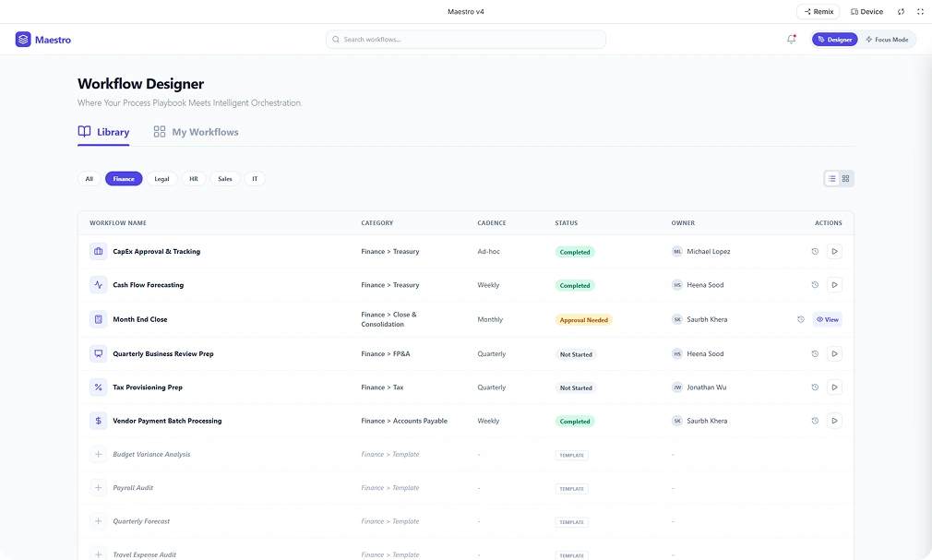The image size is (932, 560).
Task: Show All workflow categories
Action: coord(90,179)
